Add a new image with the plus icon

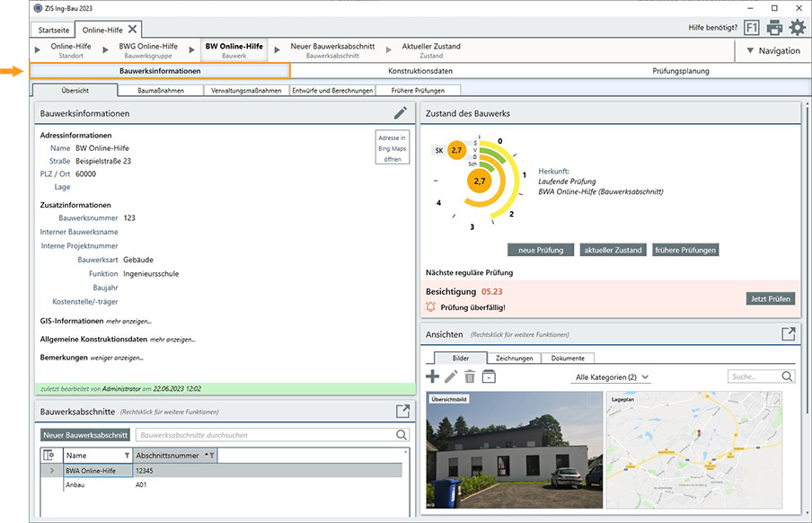click(433, 377)
